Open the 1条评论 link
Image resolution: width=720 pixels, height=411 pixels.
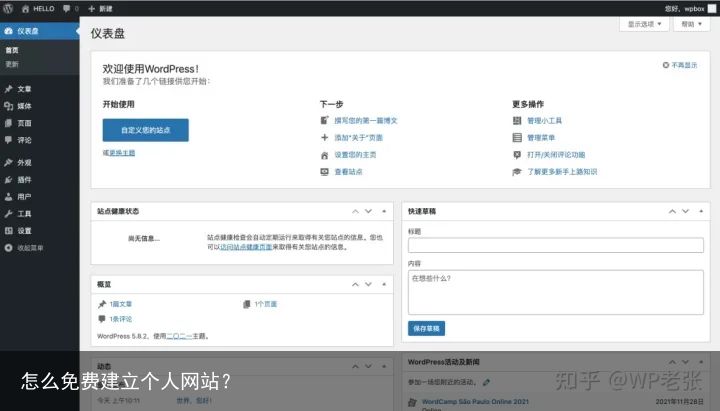(x=120, y=319)
